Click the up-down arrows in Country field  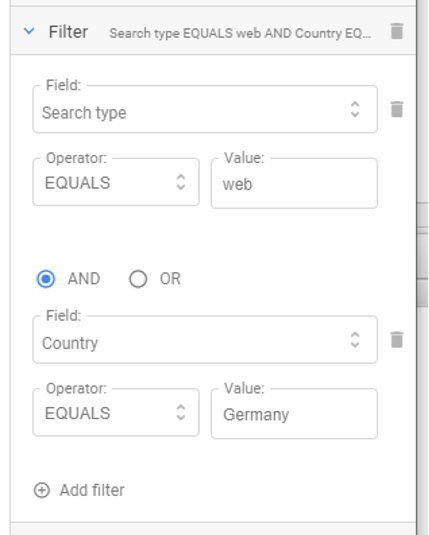355,339
